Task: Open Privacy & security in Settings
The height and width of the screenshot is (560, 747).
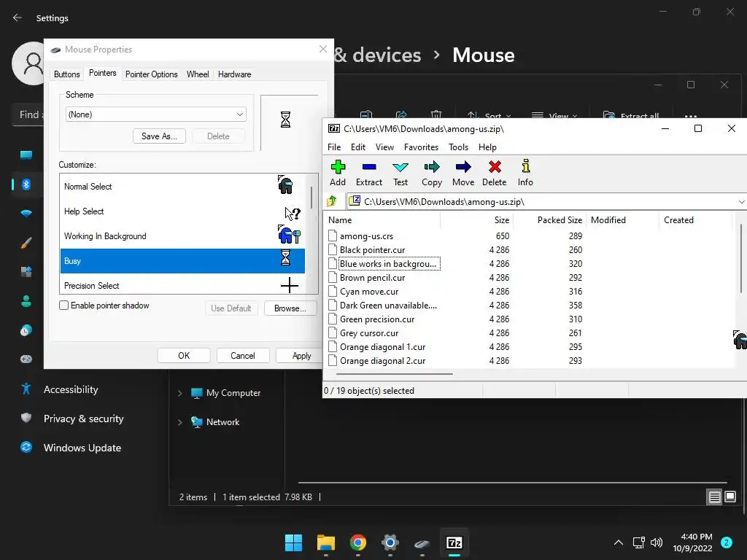Action: tap(83, 419)
